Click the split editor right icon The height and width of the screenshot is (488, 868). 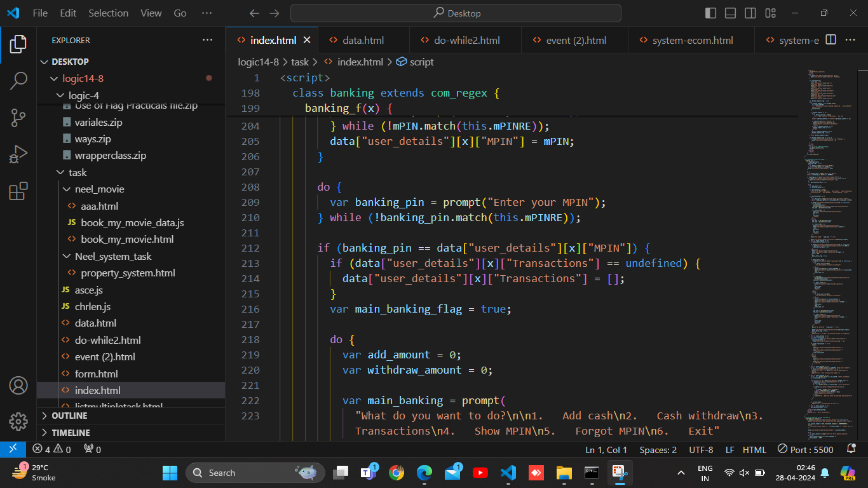pyautogui.click(x=830, y=40)
